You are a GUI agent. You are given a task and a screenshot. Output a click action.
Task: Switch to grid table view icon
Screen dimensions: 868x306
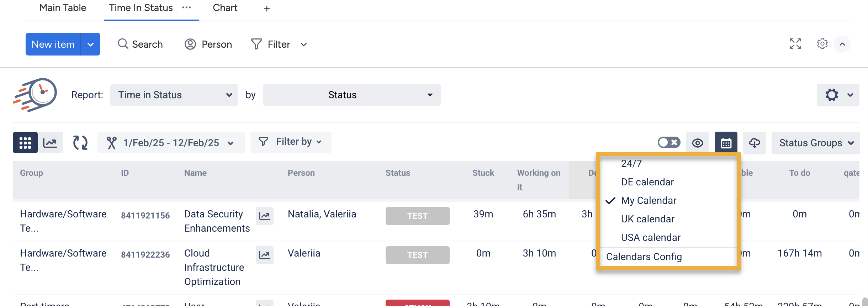click(x=25, y=143)
